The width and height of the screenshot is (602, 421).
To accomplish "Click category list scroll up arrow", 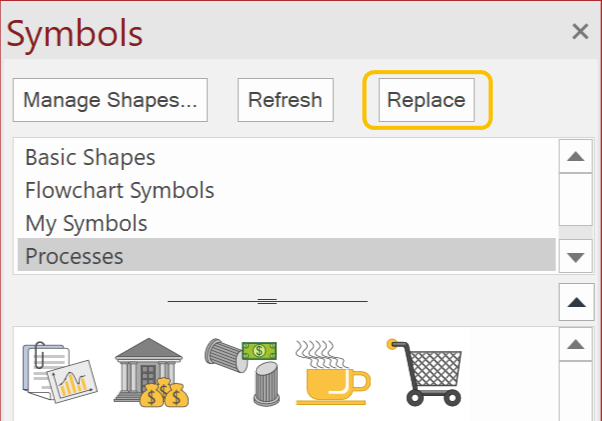I will click(x=576, y=156).
